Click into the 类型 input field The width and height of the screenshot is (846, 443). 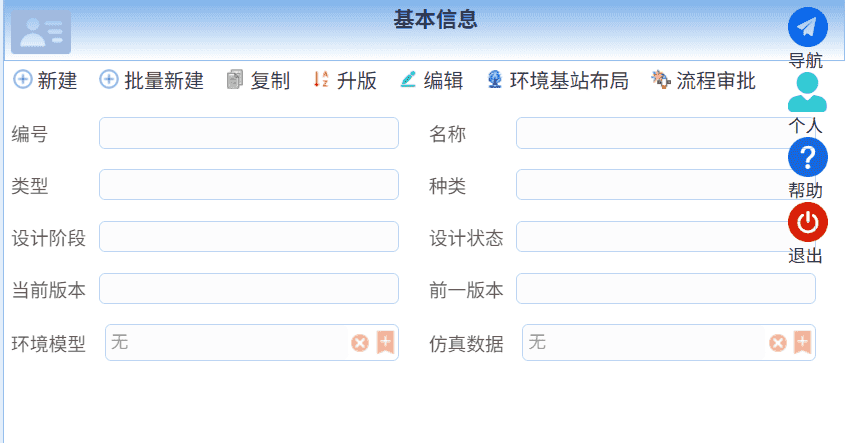[x=248, y=185]
